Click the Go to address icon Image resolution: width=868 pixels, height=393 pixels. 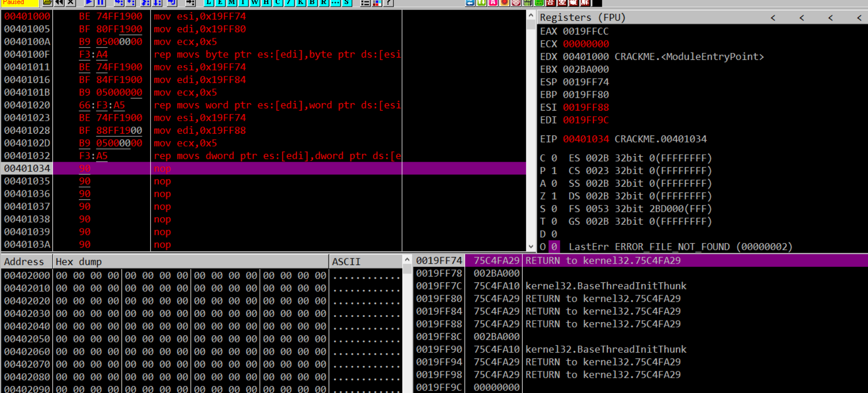pos(190,2)
